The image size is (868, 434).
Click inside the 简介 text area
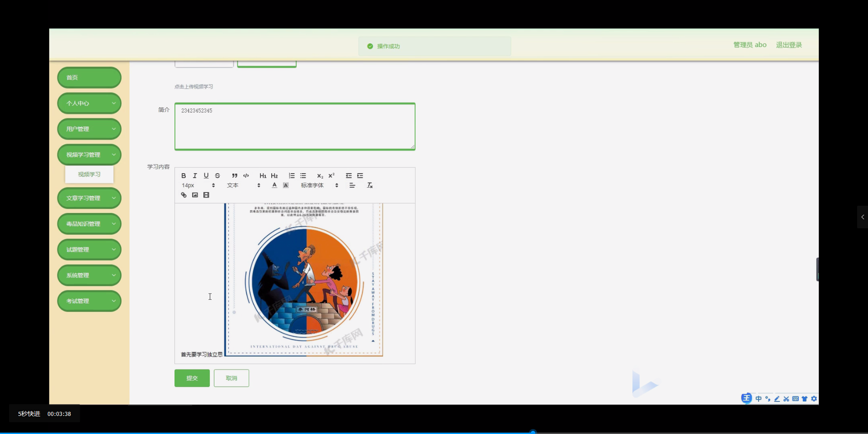[x=295, y=127]
